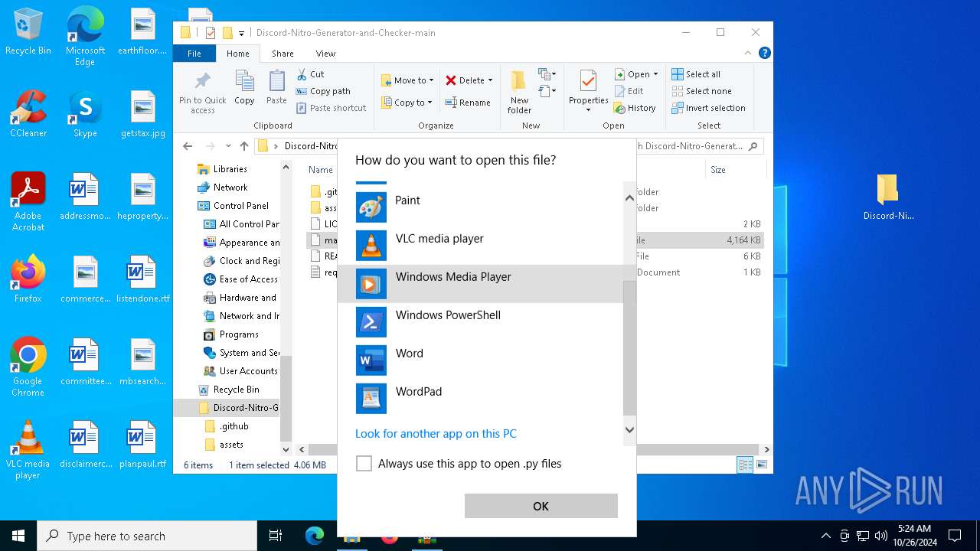Open the Delete dropdown arrow
This screenshot has width=980, height=551.
pos(490,80)
